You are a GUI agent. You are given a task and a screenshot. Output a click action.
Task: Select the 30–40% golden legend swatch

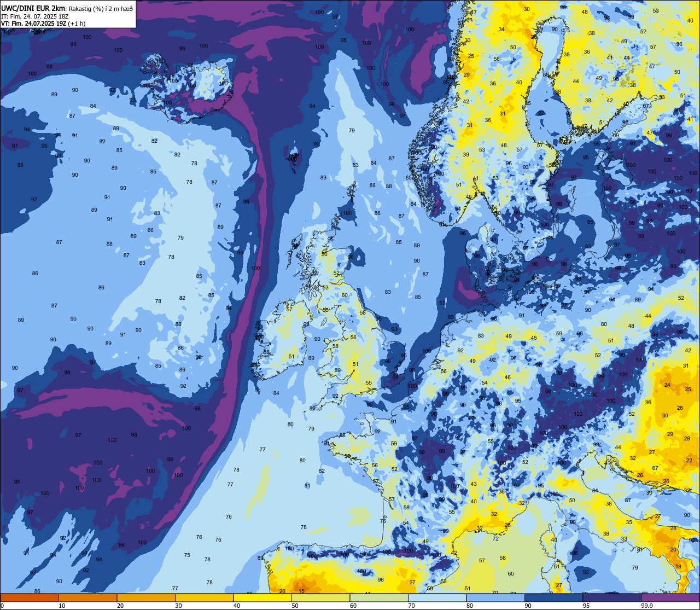pyautogui.click(x=204, y=597)
